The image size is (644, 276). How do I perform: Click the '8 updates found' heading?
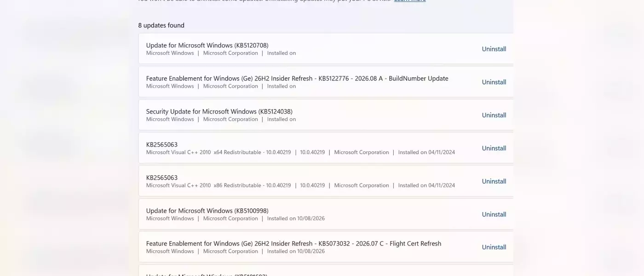[161, 25]
